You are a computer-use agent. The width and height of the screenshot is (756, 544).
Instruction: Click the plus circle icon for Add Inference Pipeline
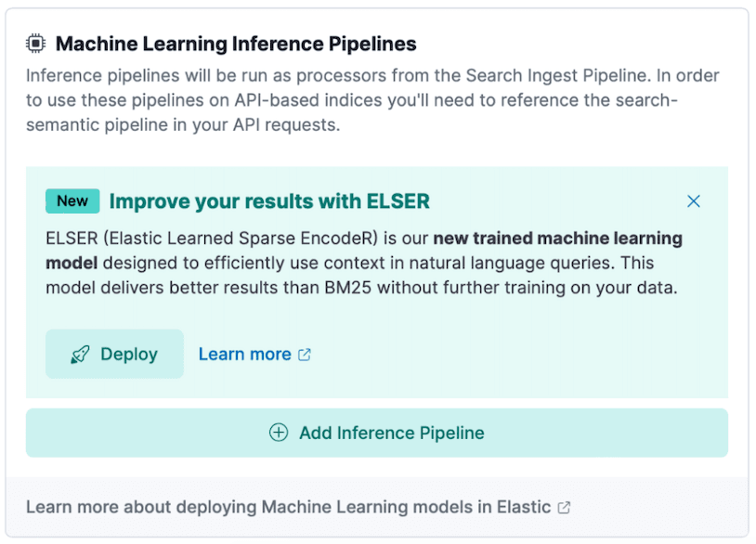pyautogui.click(x=279, y=433)
